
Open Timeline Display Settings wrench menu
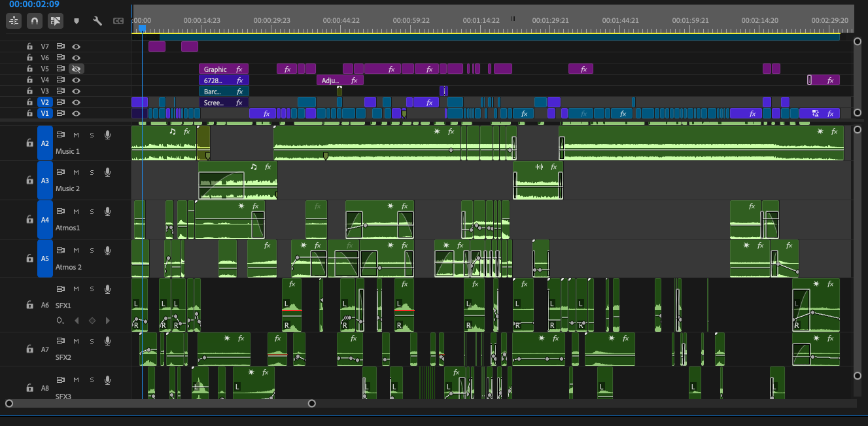(97, 21)
